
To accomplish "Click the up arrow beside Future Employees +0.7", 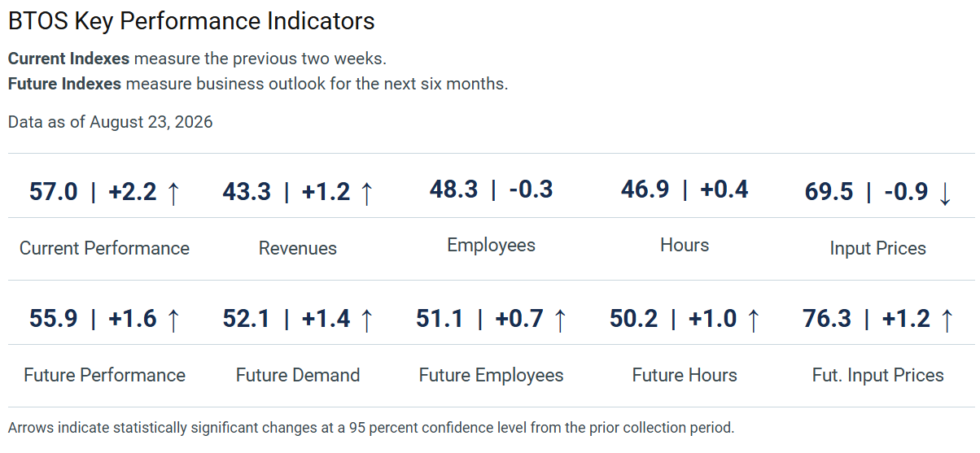I will pyautogui.click(x=559, y=320).
